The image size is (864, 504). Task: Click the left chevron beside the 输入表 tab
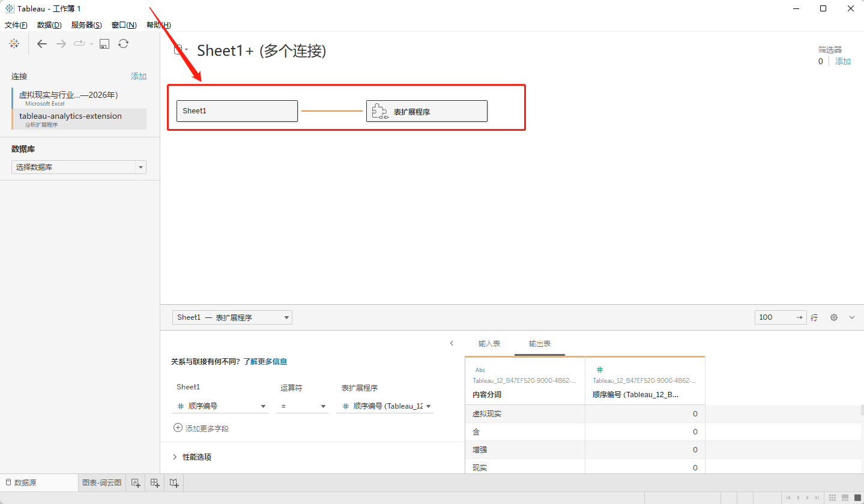click(452, 343)
